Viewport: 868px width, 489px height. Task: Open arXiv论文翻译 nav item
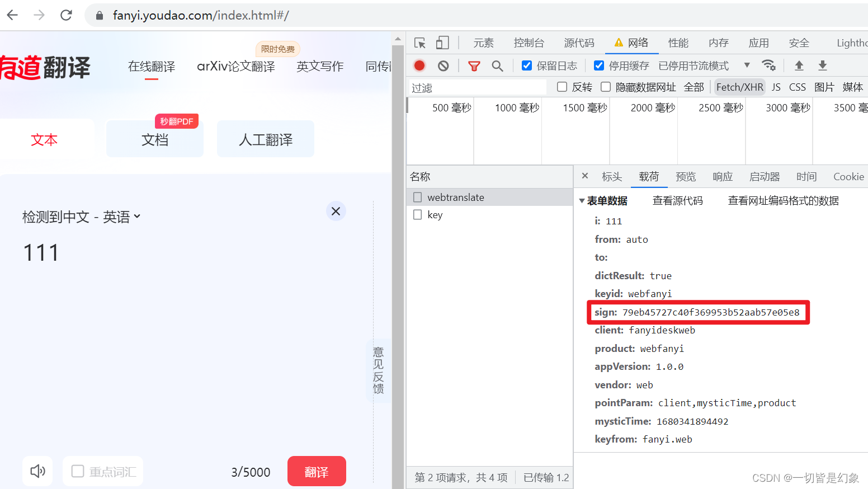tap(236, 67)
